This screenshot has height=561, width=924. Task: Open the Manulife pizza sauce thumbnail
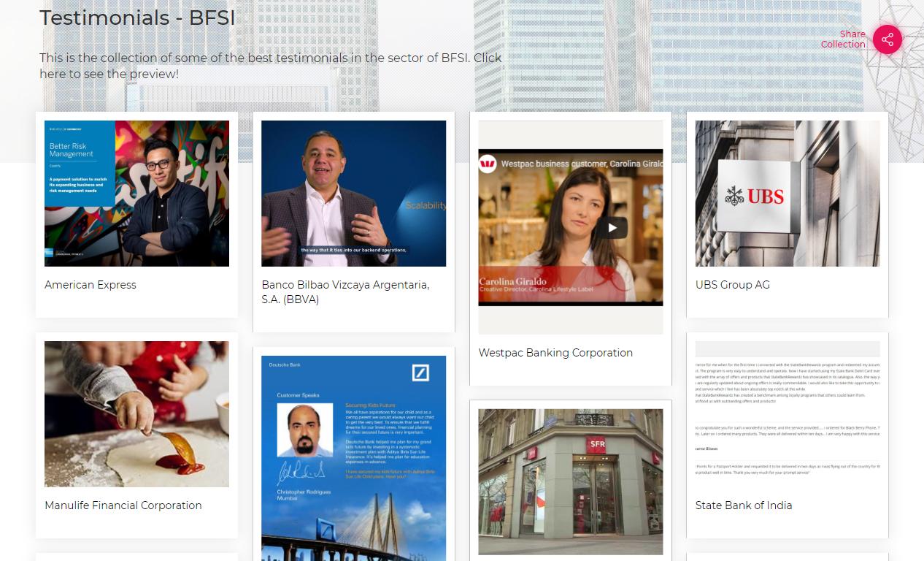click(x=136, y=414)
